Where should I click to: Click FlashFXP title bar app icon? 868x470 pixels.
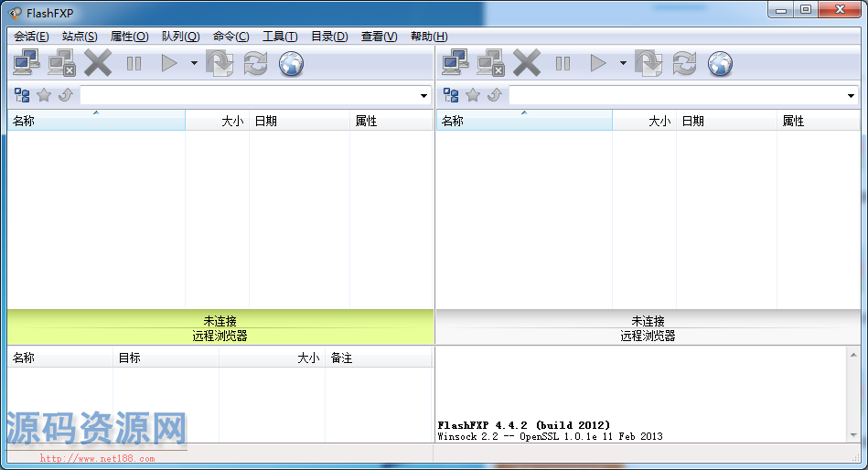point(15,13)
